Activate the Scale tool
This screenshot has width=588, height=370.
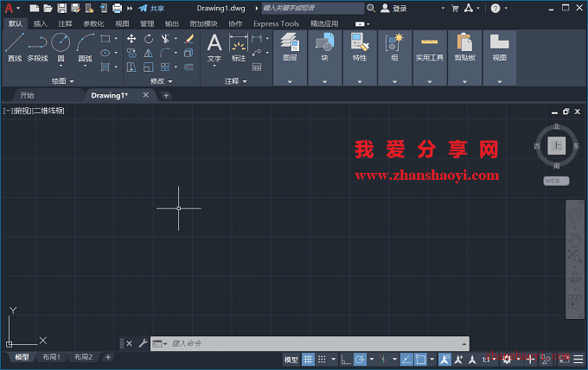click(x=149, y=67)
